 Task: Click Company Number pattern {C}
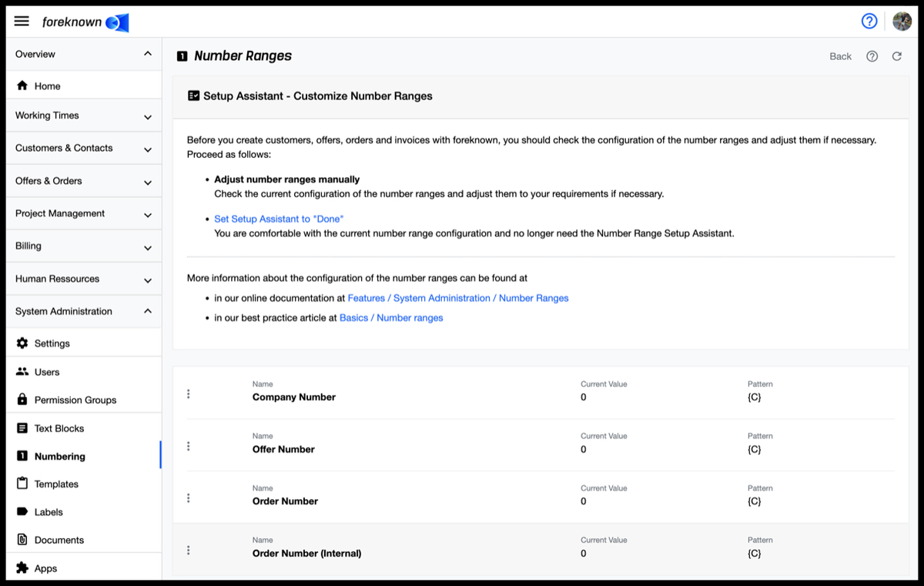coord(754,397)
